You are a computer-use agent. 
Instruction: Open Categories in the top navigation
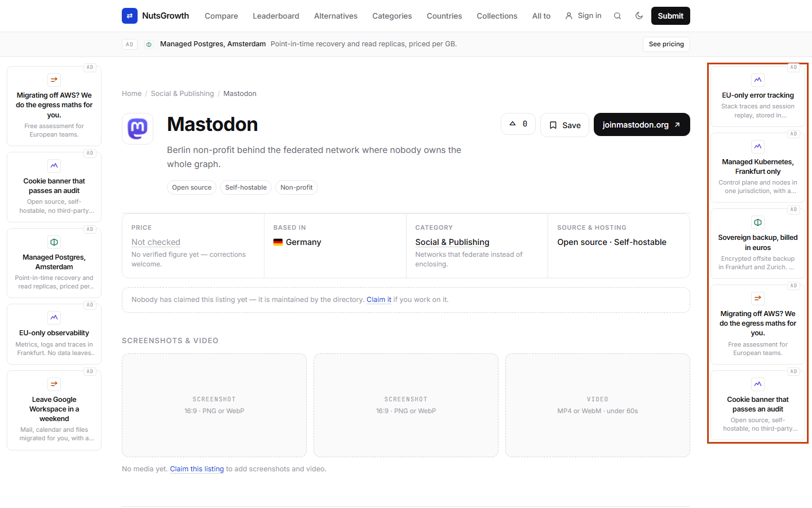392,16
